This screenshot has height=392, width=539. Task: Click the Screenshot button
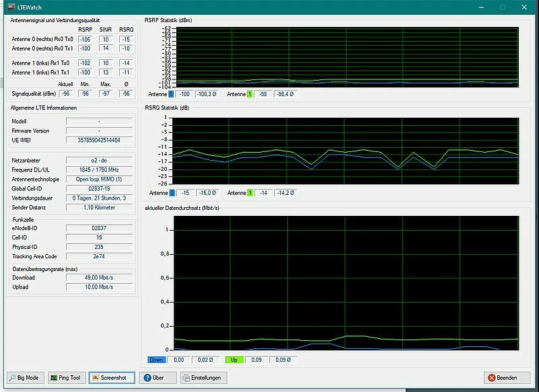tap(112, 378)
